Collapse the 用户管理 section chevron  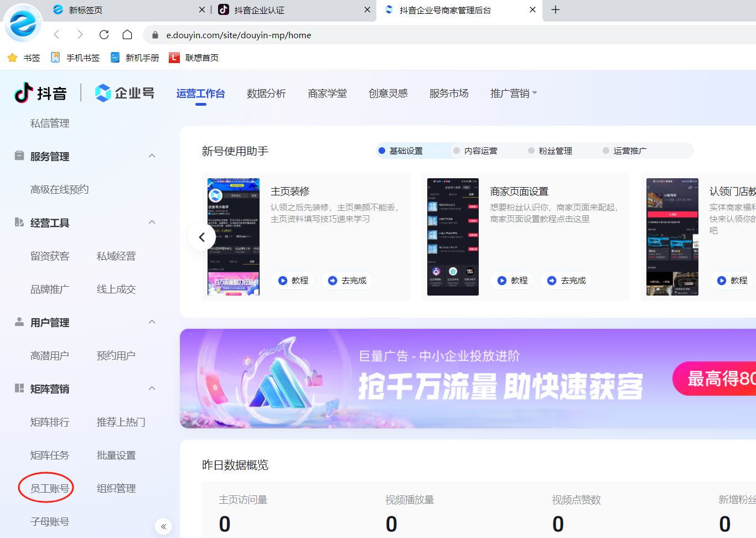click(152, 322)
